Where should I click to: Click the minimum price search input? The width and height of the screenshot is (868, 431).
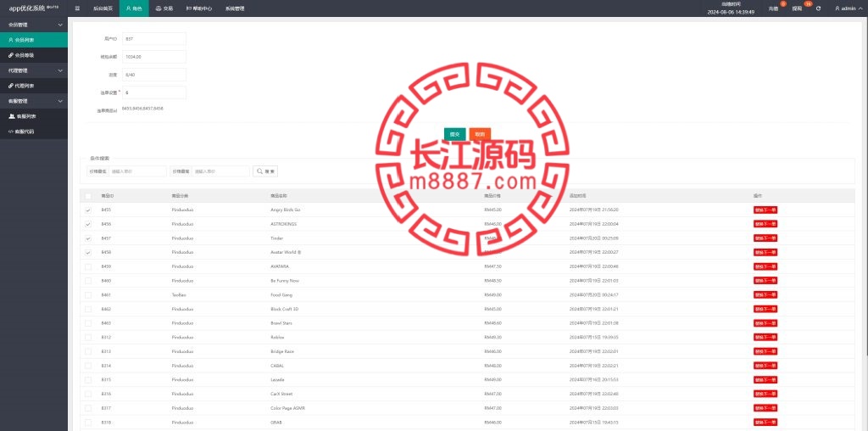137,171
